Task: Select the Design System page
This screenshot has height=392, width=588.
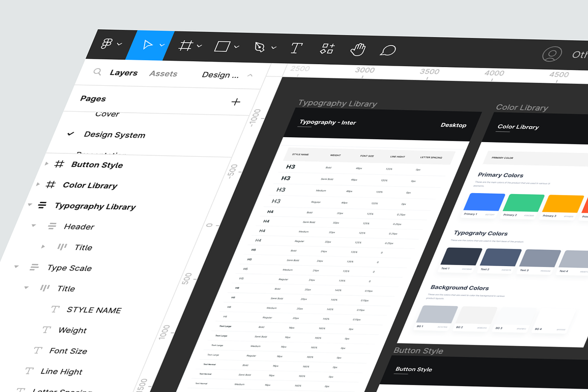Action: pos(115,135)
